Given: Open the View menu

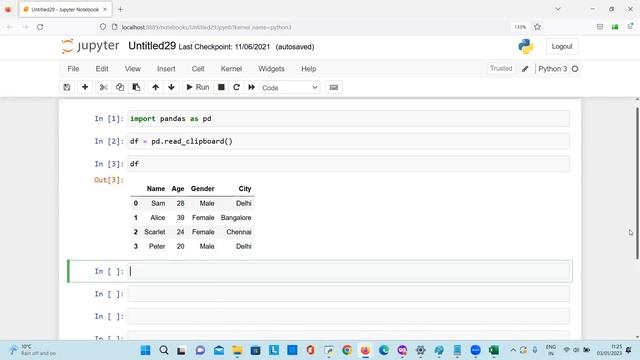Looking at the screenshot, I should point(133,69).
